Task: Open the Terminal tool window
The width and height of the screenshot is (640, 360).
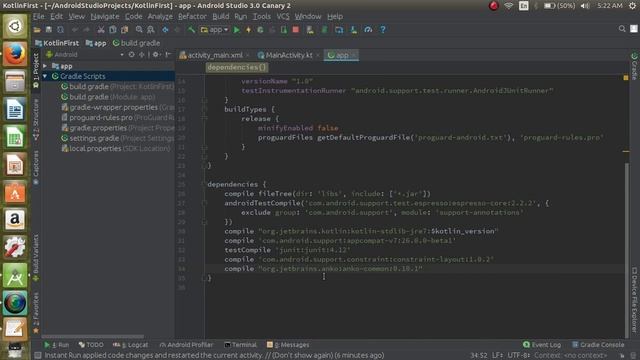Action: pos(240,345)
